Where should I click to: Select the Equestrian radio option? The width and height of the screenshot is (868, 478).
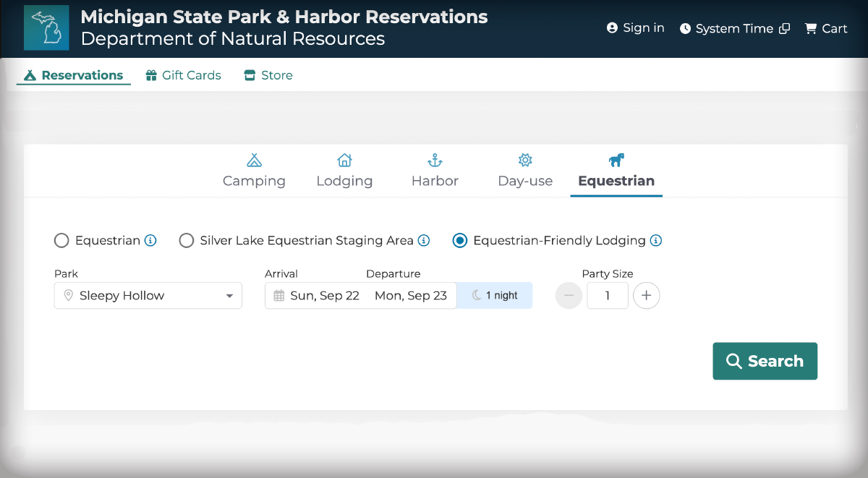click(x=62, y=241)
